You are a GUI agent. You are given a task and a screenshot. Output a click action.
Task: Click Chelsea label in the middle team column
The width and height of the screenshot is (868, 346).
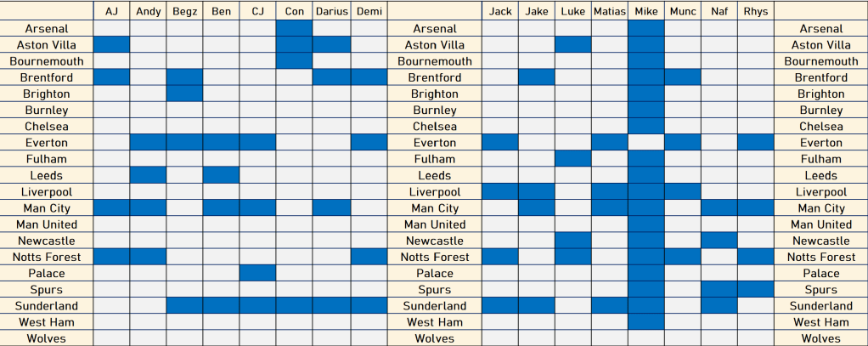coord(435,127)
